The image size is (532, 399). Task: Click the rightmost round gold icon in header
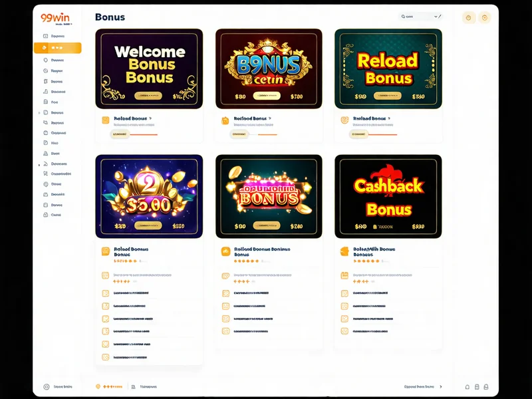[x=485, y=18]
